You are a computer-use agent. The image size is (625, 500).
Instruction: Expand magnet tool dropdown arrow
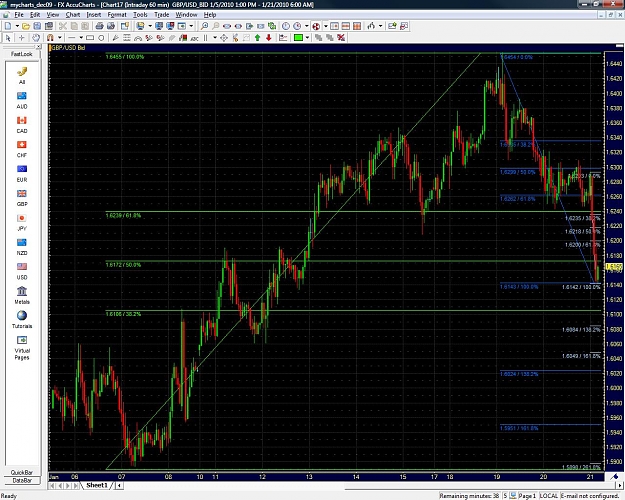pos(59,37)
